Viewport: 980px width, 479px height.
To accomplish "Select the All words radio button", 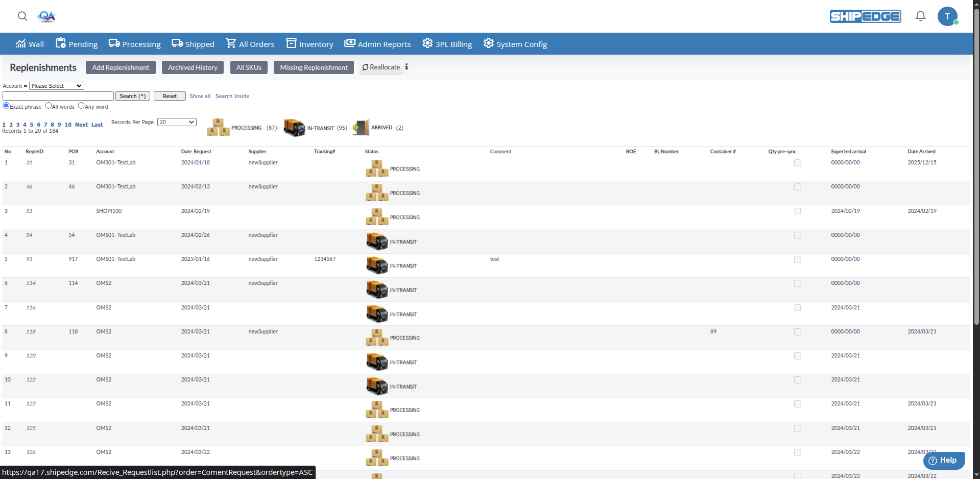I will pos(49,106).
